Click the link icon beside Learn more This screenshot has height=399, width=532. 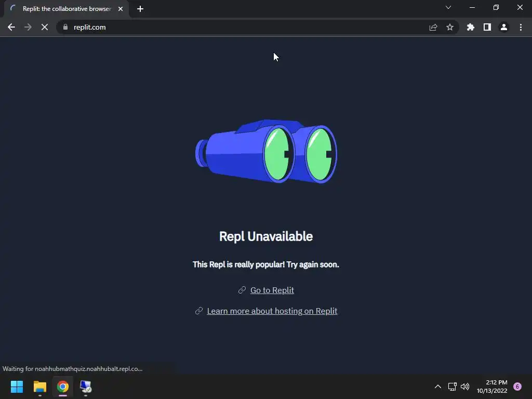tap(199, 311)
